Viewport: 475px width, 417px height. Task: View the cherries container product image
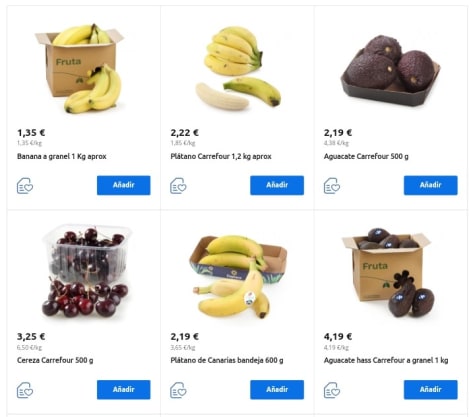pos(86,271)
